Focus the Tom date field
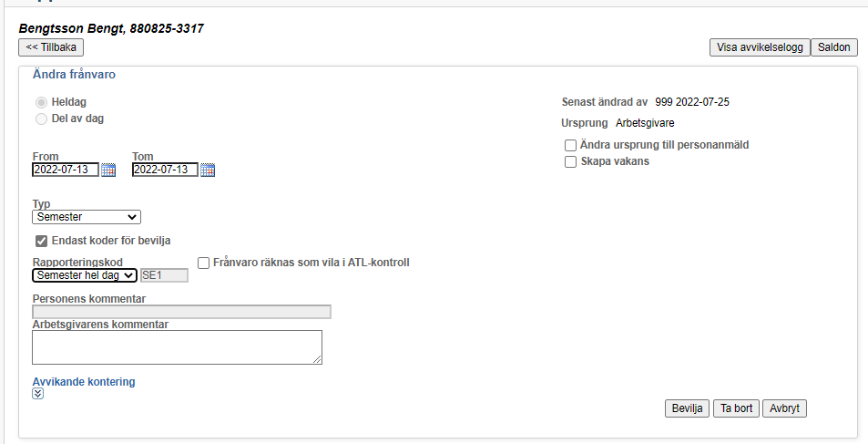868x444 pixels. click(x=165, y=170)
